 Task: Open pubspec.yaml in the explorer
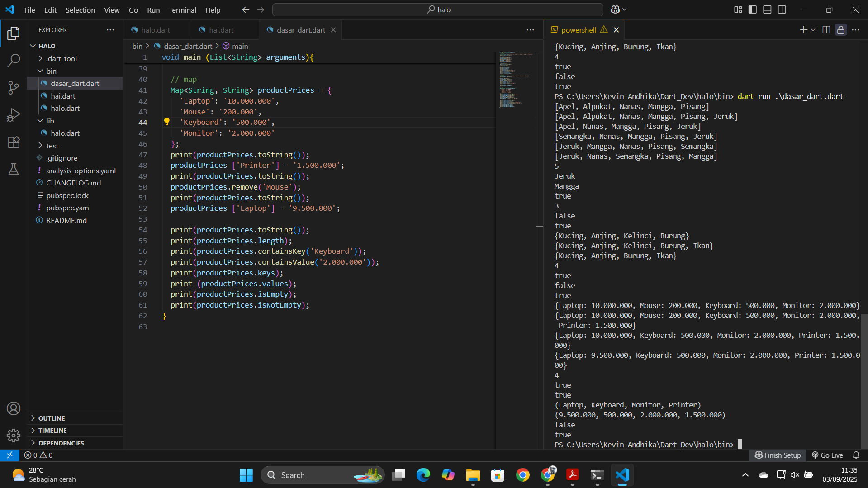[68, 208]
